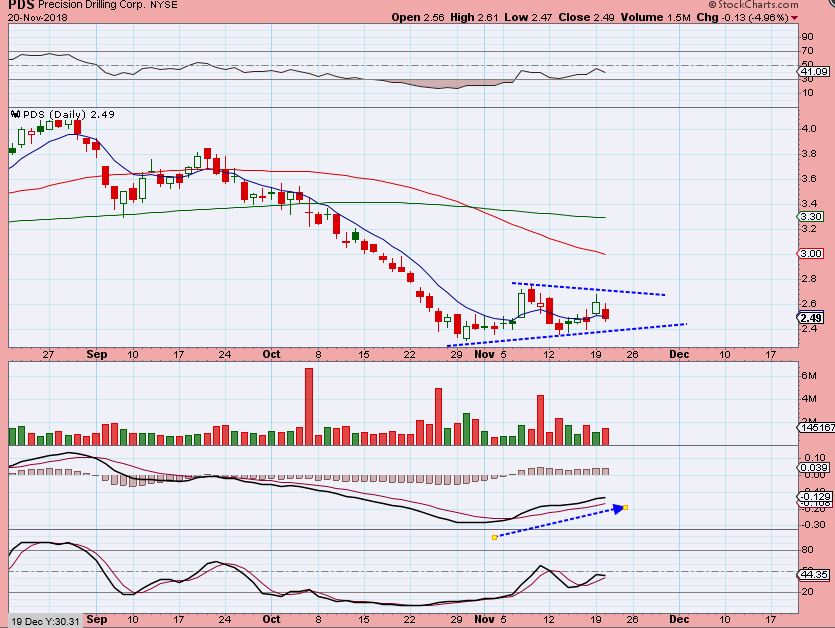Viewport: 835px width, 628px height.
Task: Click the 20-Nov-2018 date label
Action: pyautogui.click(x=38, y=18)
